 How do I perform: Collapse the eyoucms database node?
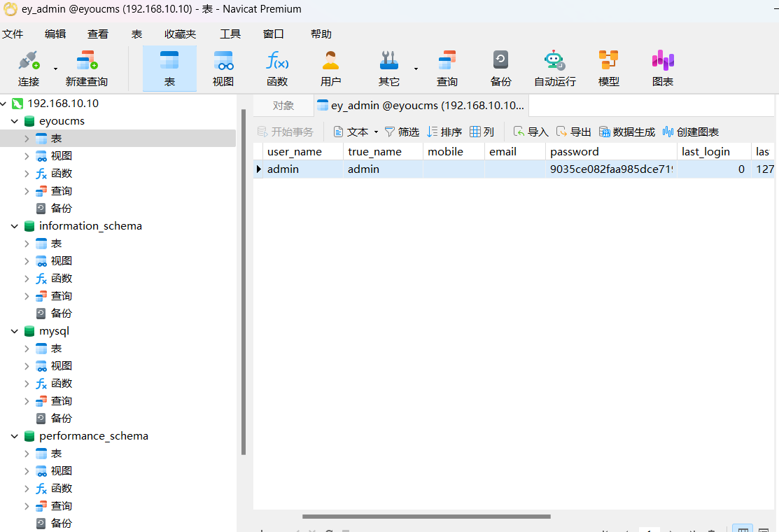click(x=15, y=121)
